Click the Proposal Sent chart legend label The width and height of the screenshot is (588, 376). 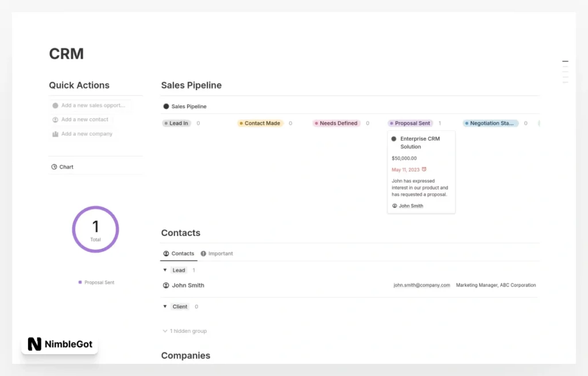(99, 282)
